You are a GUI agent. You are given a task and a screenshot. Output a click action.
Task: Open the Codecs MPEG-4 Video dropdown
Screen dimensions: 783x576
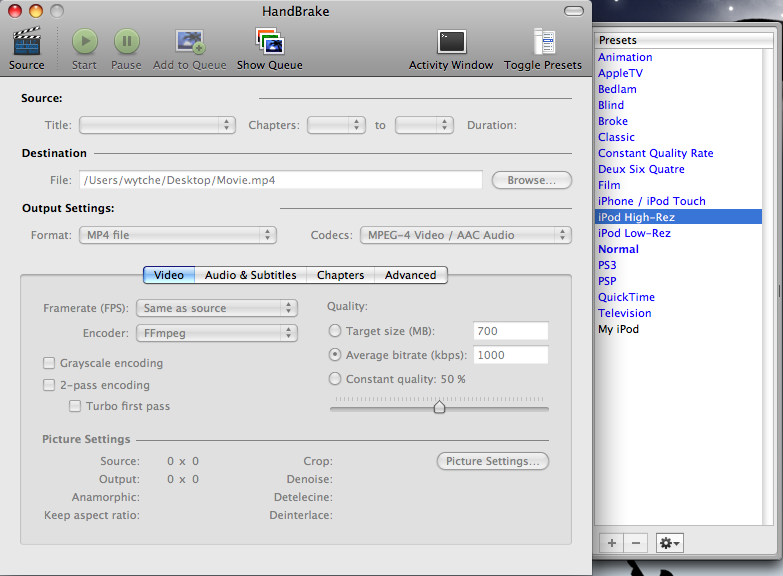466,235
